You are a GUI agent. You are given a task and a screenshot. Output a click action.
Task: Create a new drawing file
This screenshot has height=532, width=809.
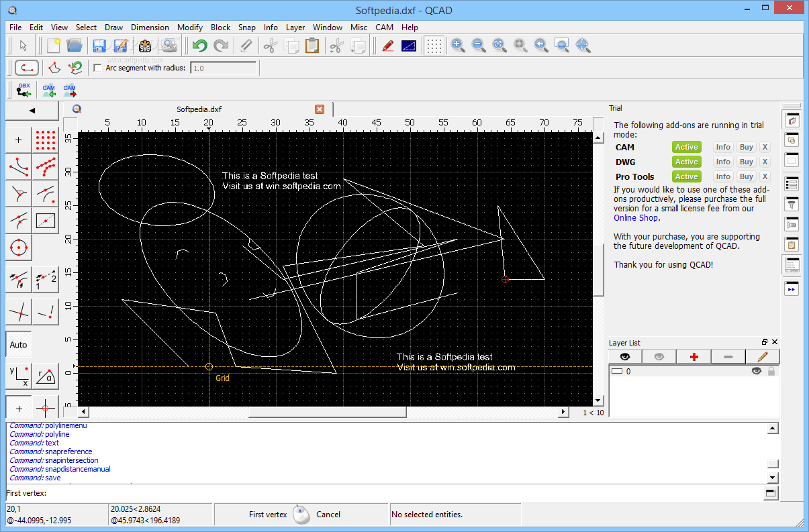pyautogui.click(x=54, y=46)
